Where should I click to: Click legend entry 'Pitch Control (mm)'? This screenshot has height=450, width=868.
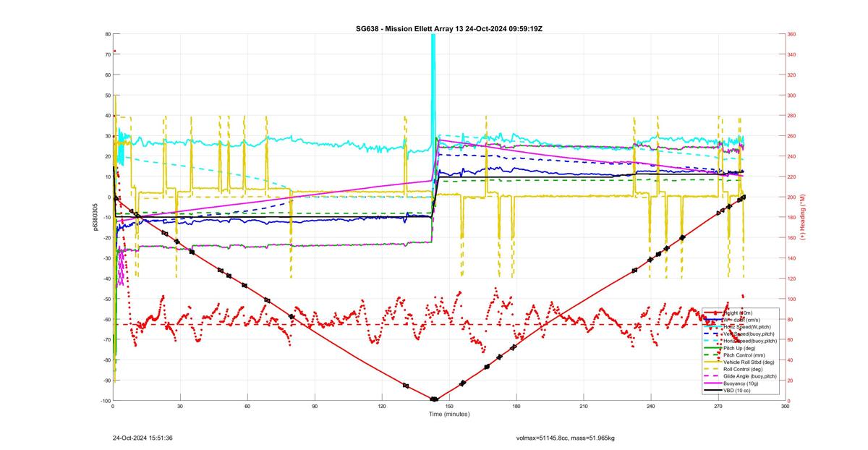744,355
